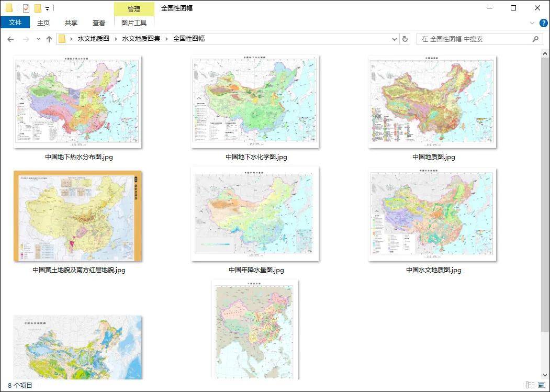Image resolution: width=550 pixels, height=392 pixels.
Task: Click the Back navigation arrow
Action: 10,39
